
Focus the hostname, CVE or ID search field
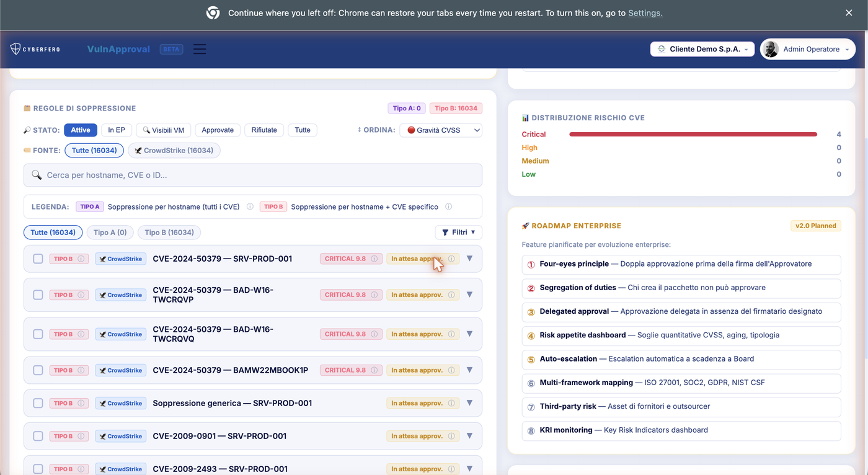[253, 175]
